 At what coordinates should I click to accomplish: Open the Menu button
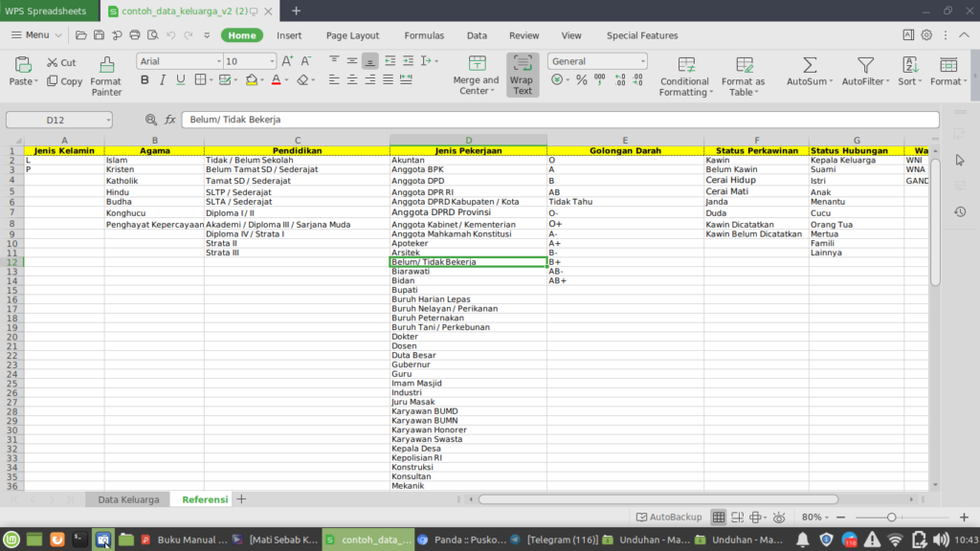36,35
